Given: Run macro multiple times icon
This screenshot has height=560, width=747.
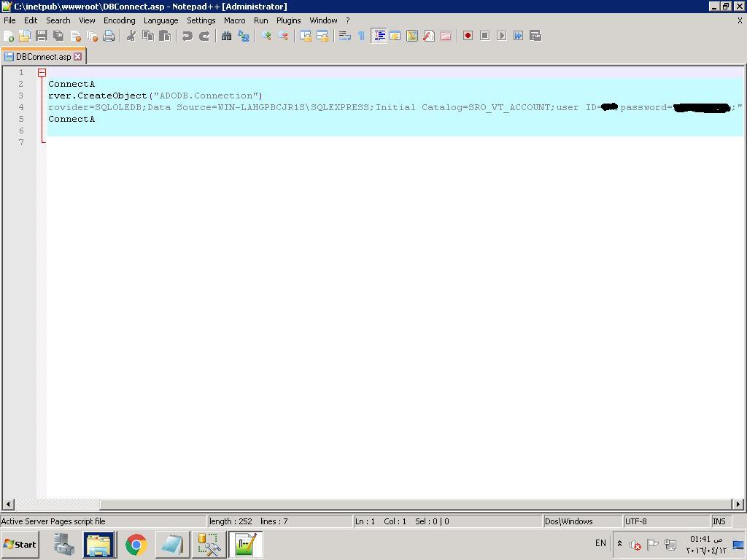Looking at the screenshot, I should (x=519, y=36).
